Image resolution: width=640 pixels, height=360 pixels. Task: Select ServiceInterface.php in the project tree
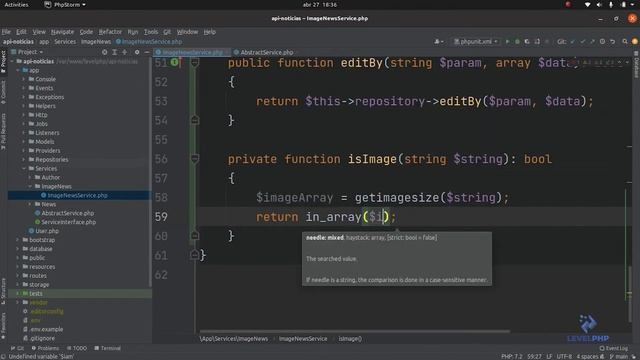69,222
